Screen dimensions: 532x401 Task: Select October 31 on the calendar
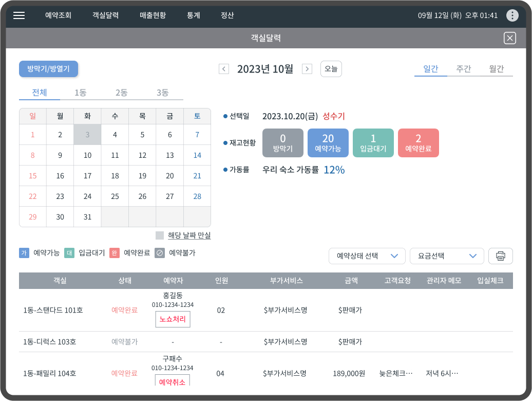[x=87, y=217]
